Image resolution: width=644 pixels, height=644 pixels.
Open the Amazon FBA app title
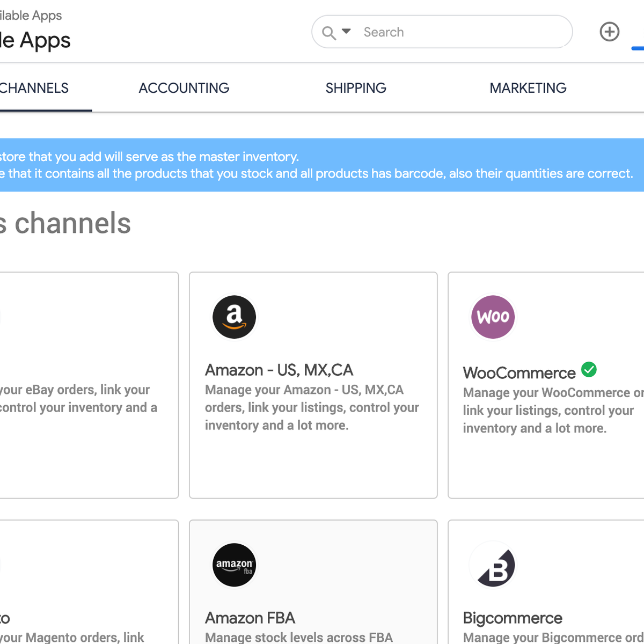[250, 618]
